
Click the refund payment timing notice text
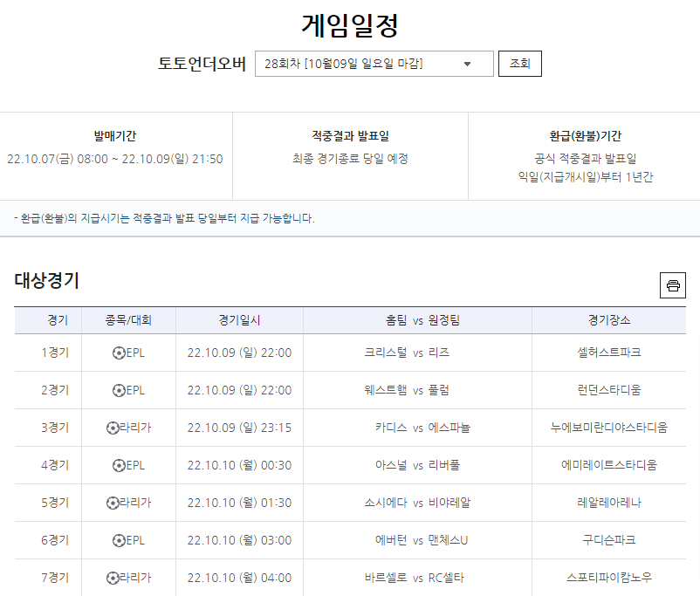(x=164, y=219)
